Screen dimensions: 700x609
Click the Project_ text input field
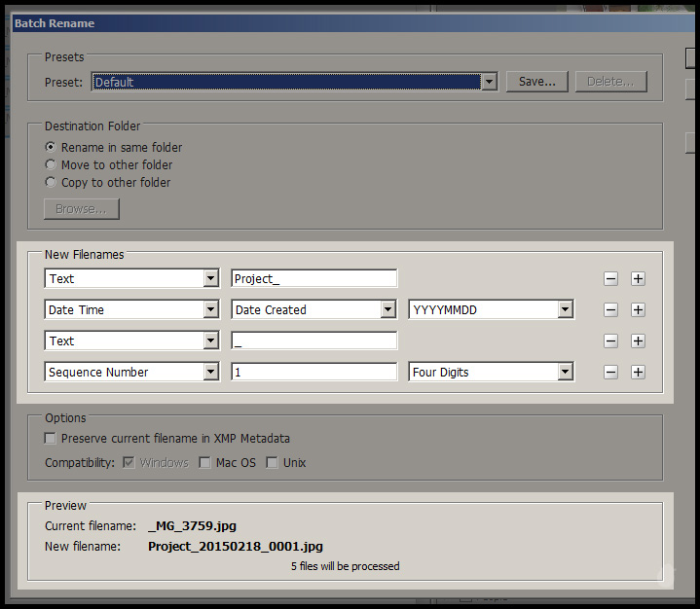tap(313, 279)
